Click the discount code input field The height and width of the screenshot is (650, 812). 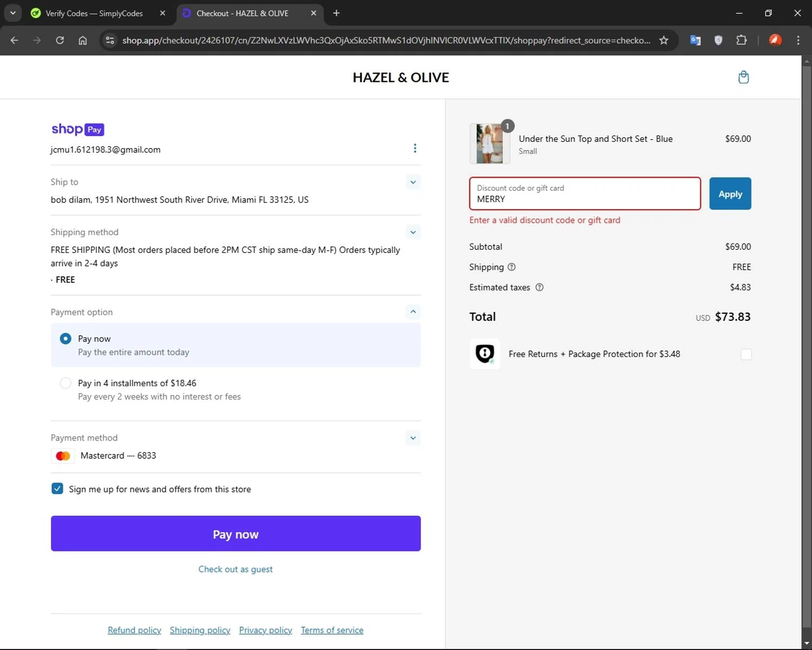[x=585, y=193]
